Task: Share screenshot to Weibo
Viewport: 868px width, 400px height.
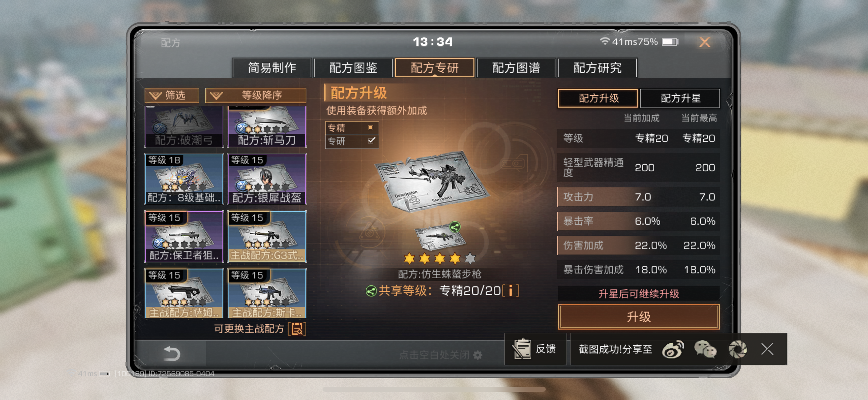Action: coord(673,349)
